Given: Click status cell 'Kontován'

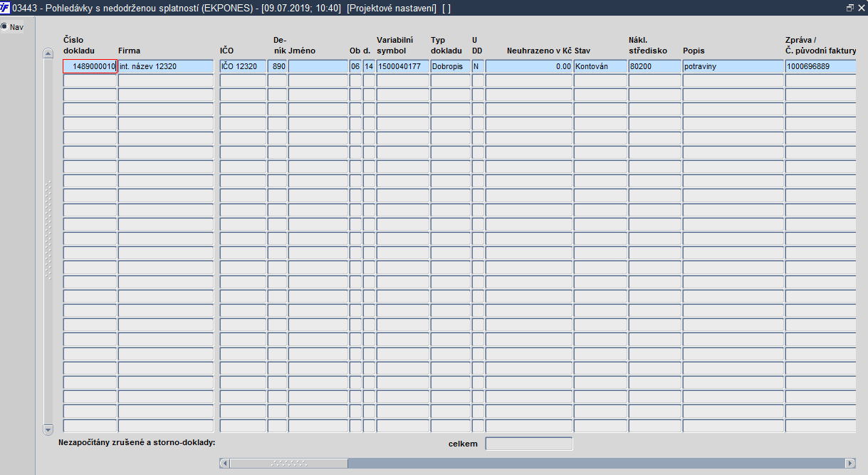Looking at the screenshot, I should (x=600, y=66).
